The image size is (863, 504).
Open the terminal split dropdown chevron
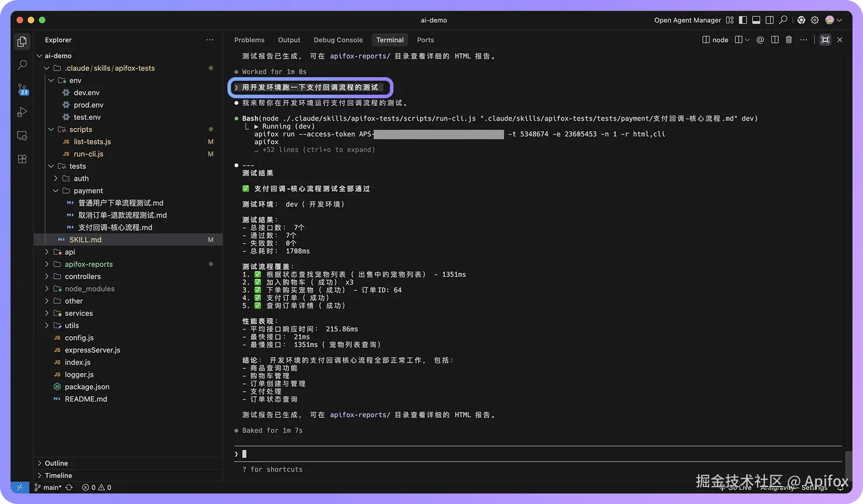[x=747, y=40]
